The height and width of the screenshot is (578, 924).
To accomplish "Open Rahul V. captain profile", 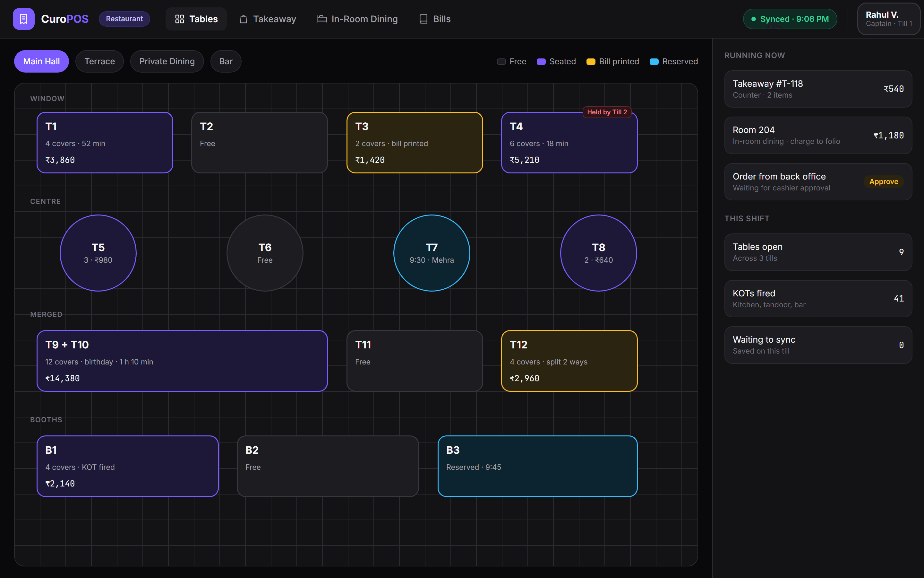I will (888, 19).
